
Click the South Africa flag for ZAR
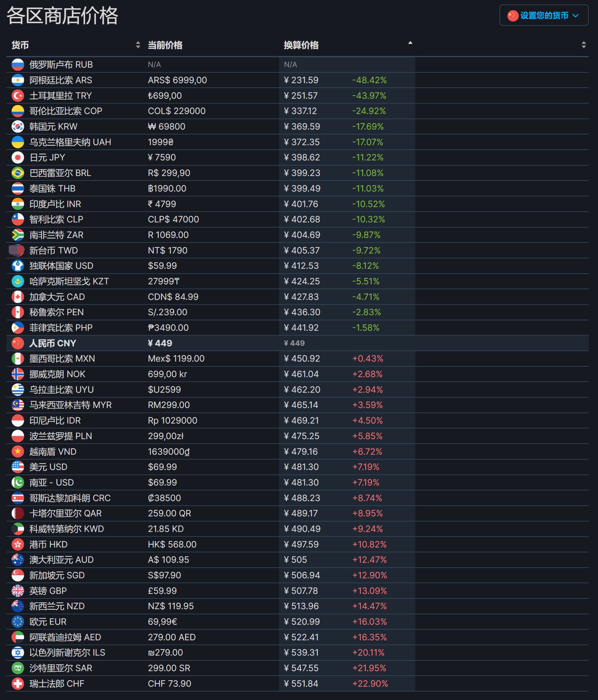coord(18,235)
